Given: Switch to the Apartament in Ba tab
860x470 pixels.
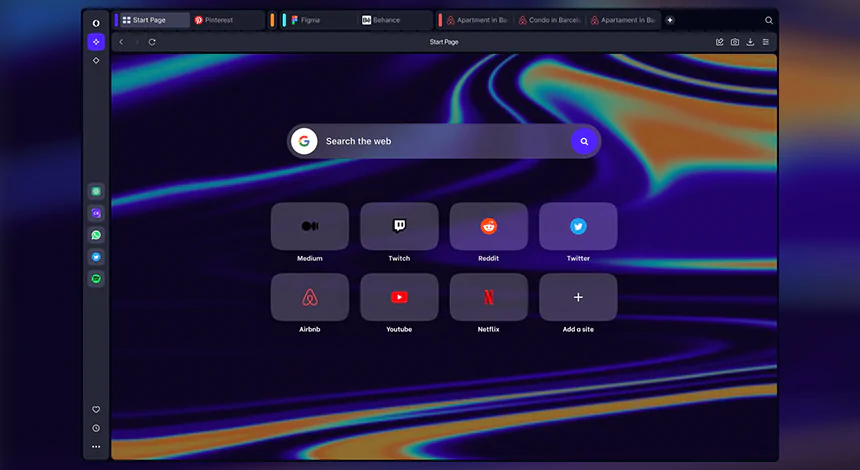Looking at the screenshot, I should pos(623,20).
